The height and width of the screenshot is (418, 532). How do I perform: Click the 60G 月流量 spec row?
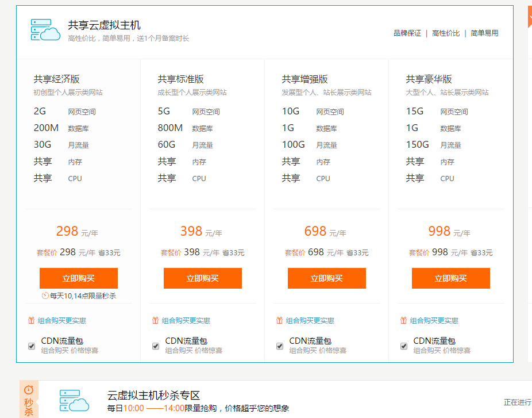click(186, 145)
